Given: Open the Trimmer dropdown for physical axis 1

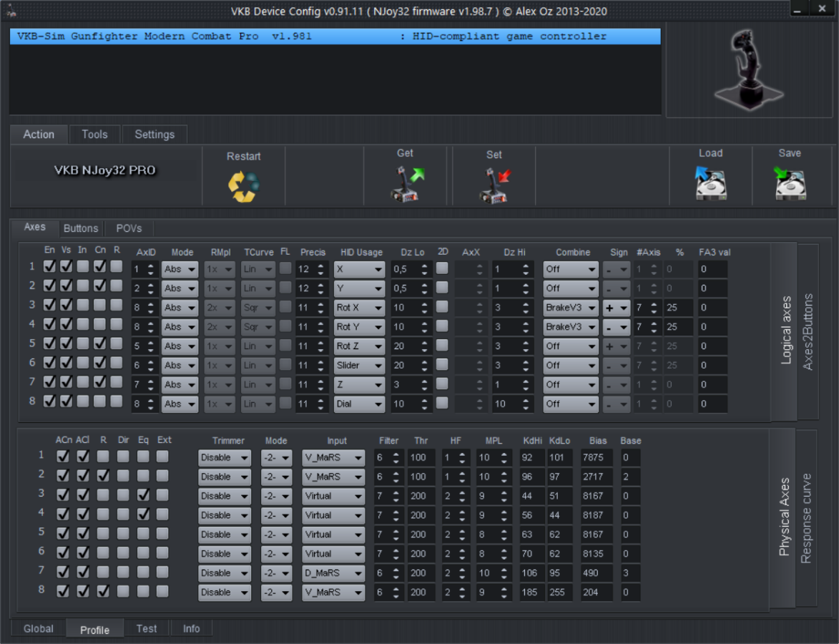Looking at the screenshot, I should [224, 458].
